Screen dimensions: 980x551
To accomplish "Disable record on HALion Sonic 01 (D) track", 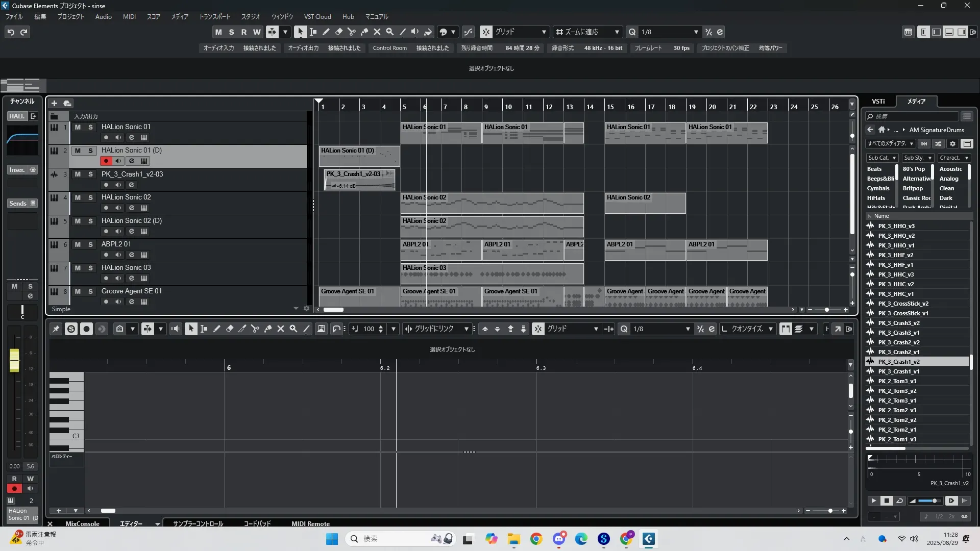I will coord(106,161).
